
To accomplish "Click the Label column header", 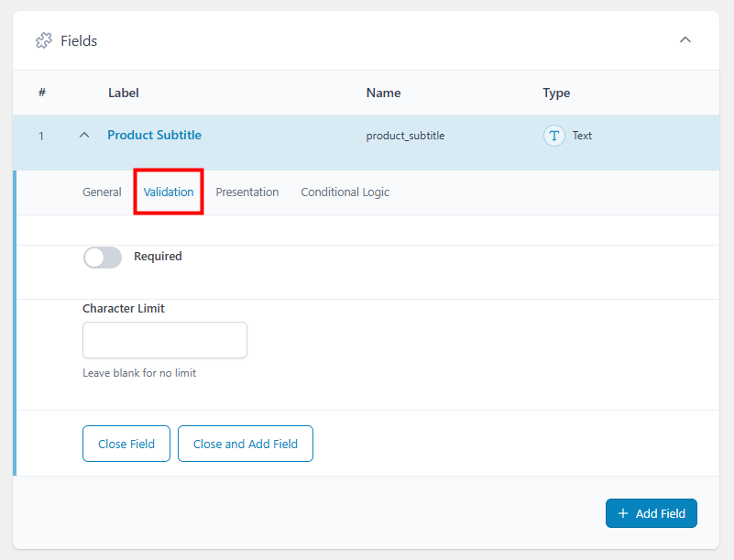I will (123, 93).
